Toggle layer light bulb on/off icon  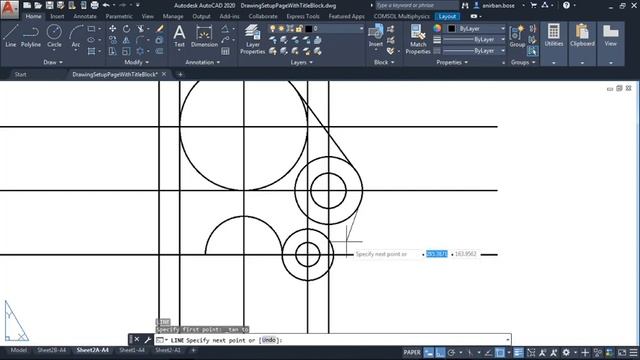point(272,29)
